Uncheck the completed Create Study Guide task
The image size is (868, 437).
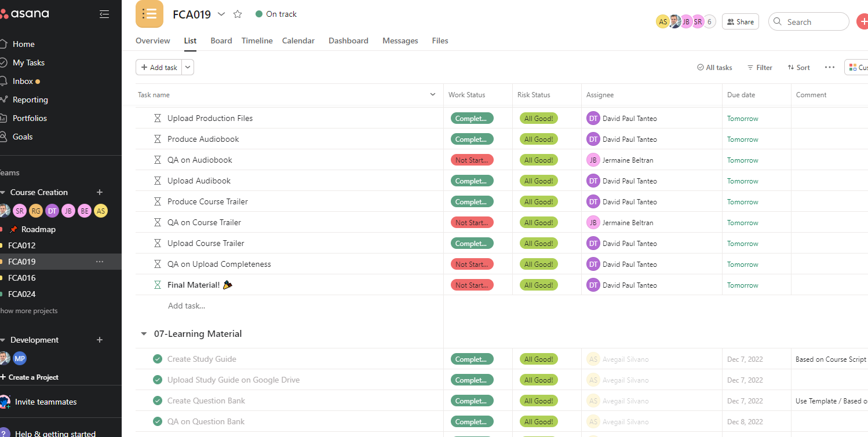coord(158,359)
